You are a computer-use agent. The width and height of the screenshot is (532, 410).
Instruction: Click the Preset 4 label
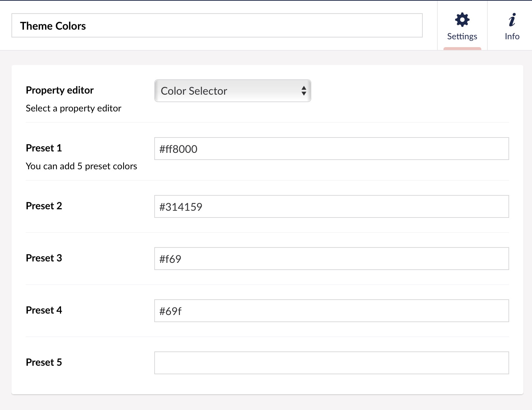[x=44, y=310]
